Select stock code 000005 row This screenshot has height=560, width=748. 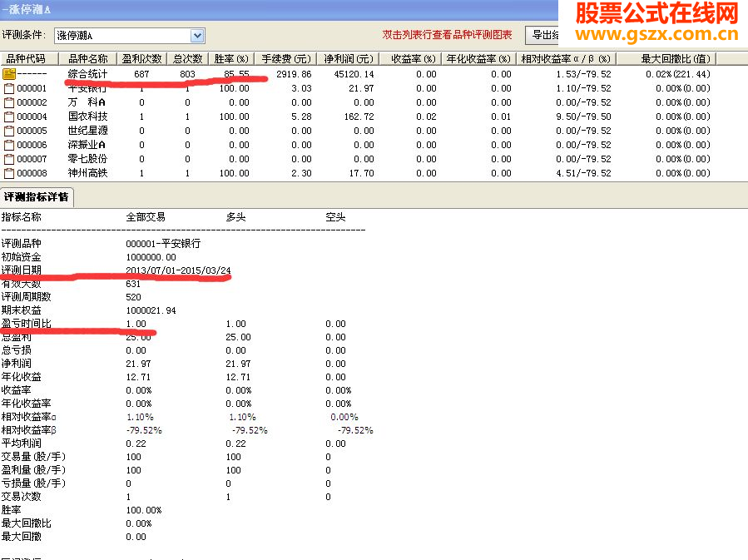click(32, 131)
